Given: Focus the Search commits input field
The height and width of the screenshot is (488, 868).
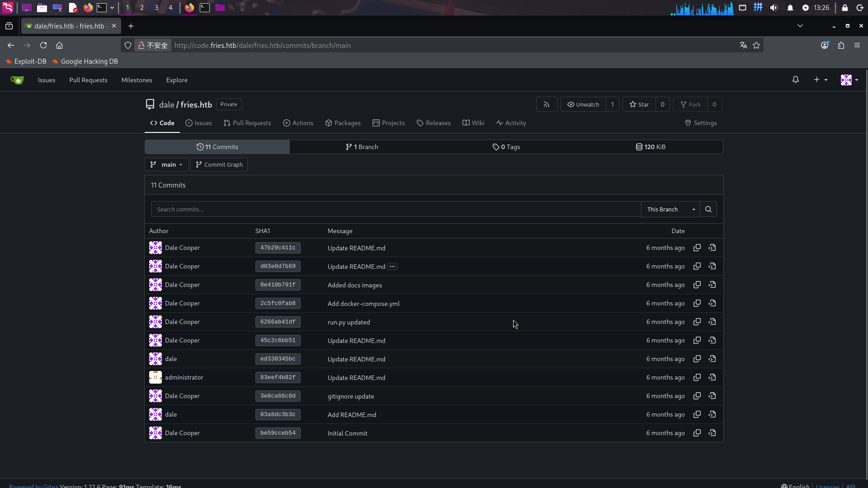Looking at the screenshot, I should [396, 209].
